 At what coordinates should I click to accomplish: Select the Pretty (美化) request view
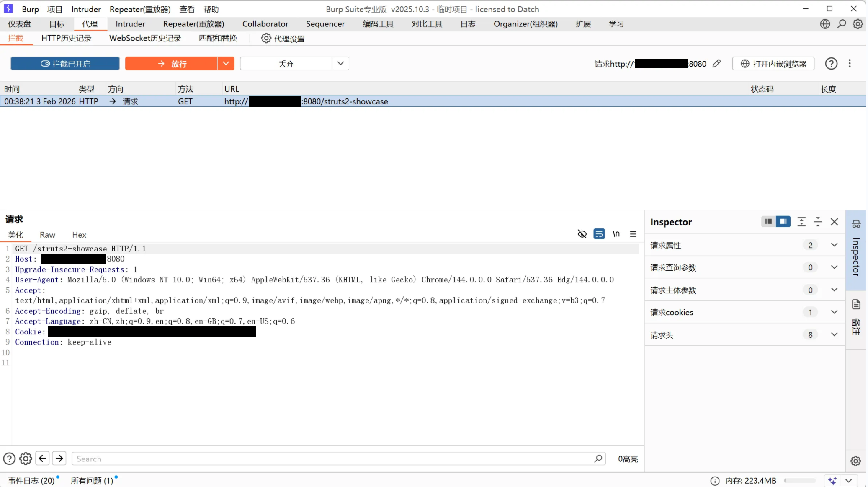click(x=15, y=235)
